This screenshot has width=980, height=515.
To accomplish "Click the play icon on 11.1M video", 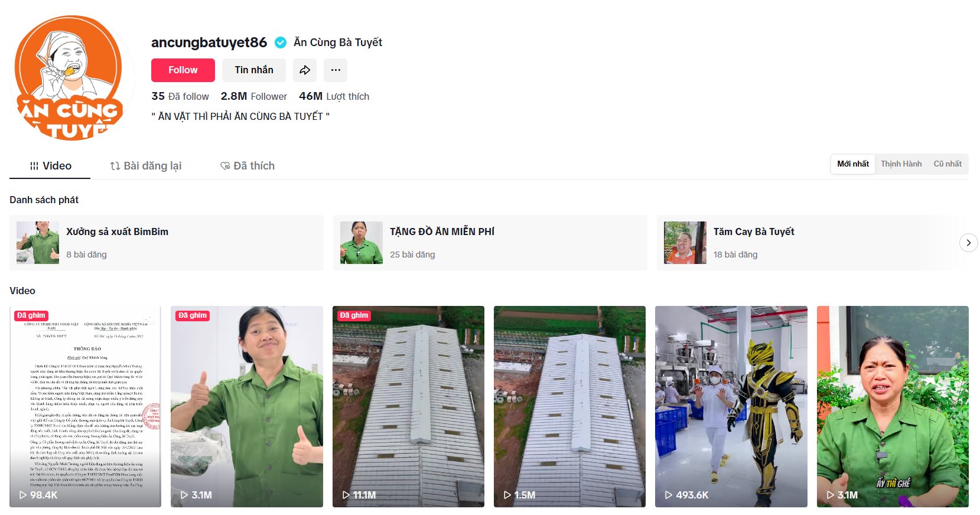I will point(346,495).
